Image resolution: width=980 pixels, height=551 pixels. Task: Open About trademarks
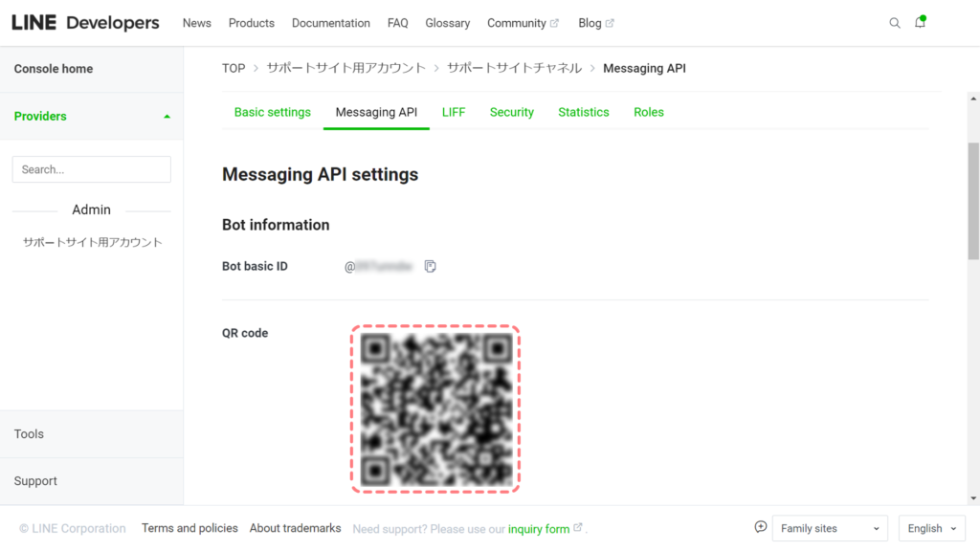[x=296, y=528]
